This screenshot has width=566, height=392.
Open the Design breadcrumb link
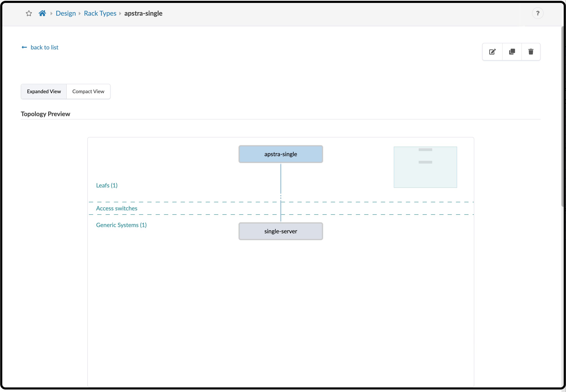coord(66,13)
